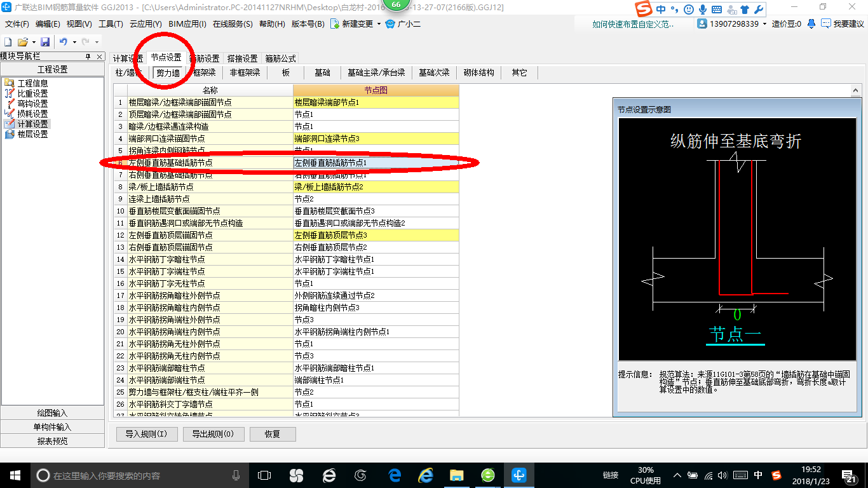Select the 基础主梁/承台梁 component tab
Screen dimensions: 868x488
coord(376,73)
